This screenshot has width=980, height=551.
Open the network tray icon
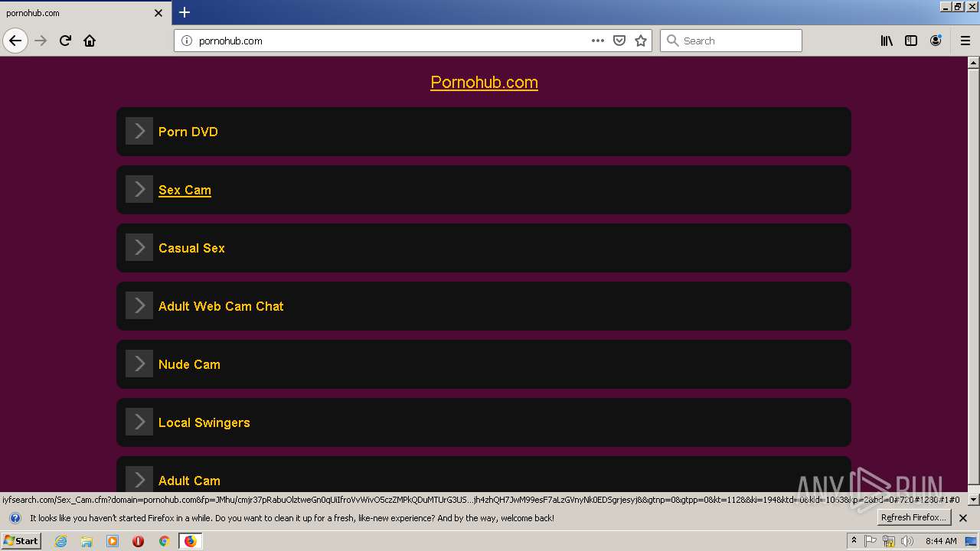click(889, 541)
